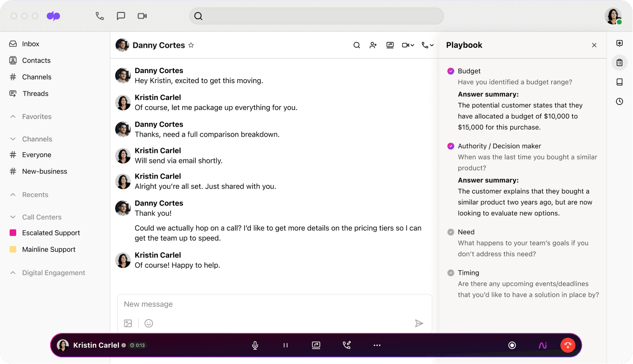Image resolution: width=633 pixels, height=364 pixels.
Task: Collapse the Call Centers section
Action: point(13,217)
